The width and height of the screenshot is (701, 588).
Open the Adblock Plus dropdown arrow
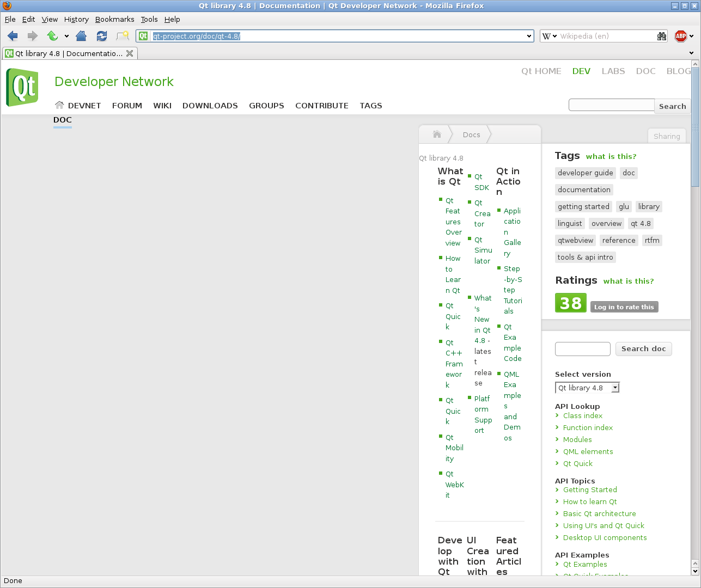692,36
